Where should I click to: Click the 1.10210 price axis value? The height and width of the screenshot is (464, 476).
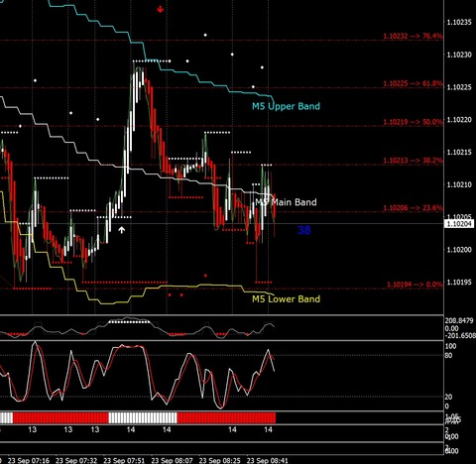(x=459, y=184)
